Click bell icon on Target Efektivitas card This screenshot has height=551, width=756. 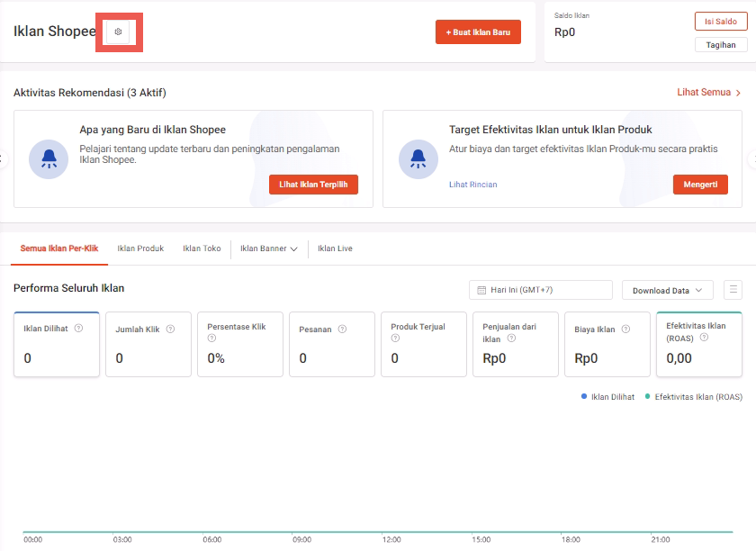(418, 159)
